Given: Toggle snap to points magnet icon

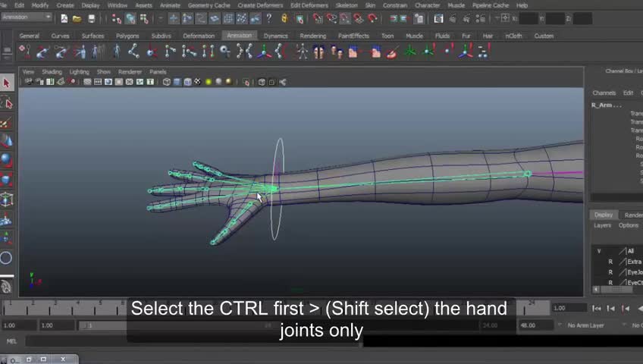Looking at the screenshot, I should coord(345,18).
